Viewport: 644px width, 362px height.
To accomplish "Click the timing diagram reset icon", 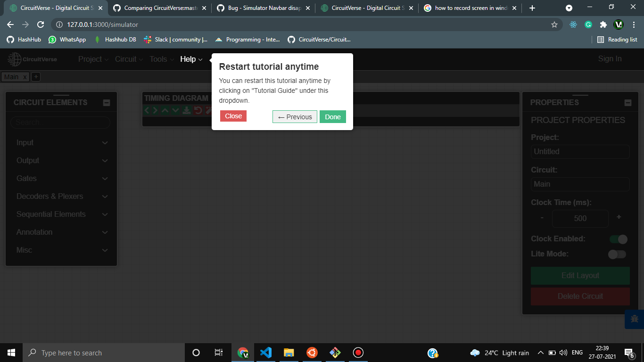I will [x=198, y=110].
